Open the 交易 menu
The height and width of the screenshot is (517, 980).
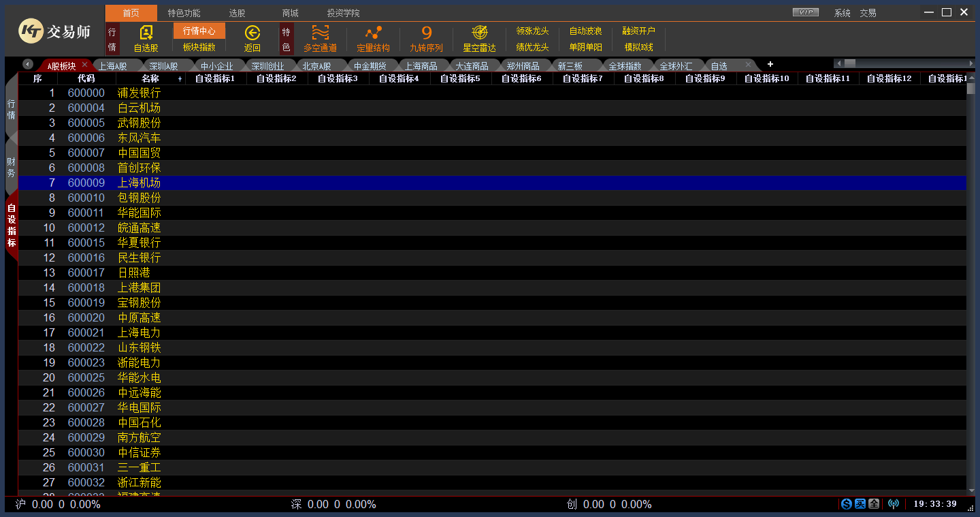(868, 13)
